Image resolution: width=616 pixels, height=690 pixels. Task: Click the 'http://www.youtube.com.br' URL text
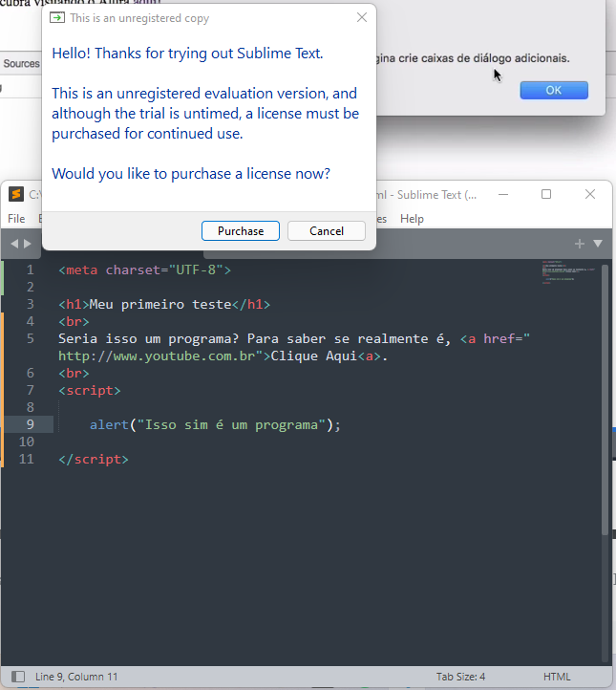point(157,356)
